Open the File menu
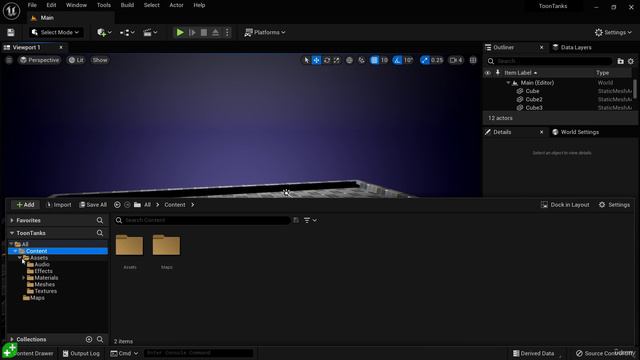This screenshot has width=640, height=360. 32,5
